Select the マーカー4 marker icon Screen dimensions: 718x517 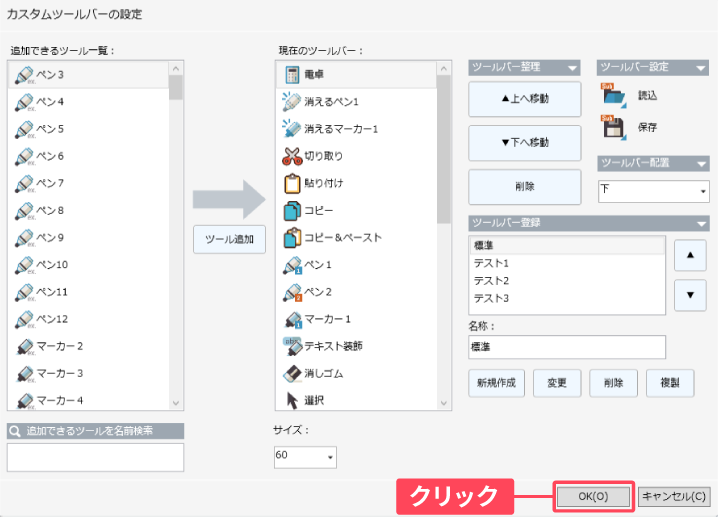(25, 401)
